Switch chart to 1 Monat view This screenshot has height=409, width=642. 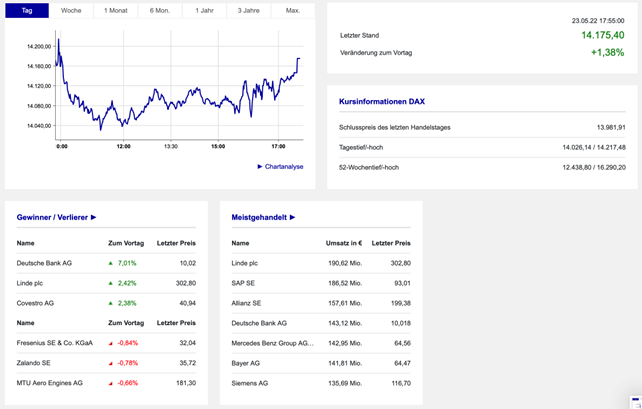[116, 10]
